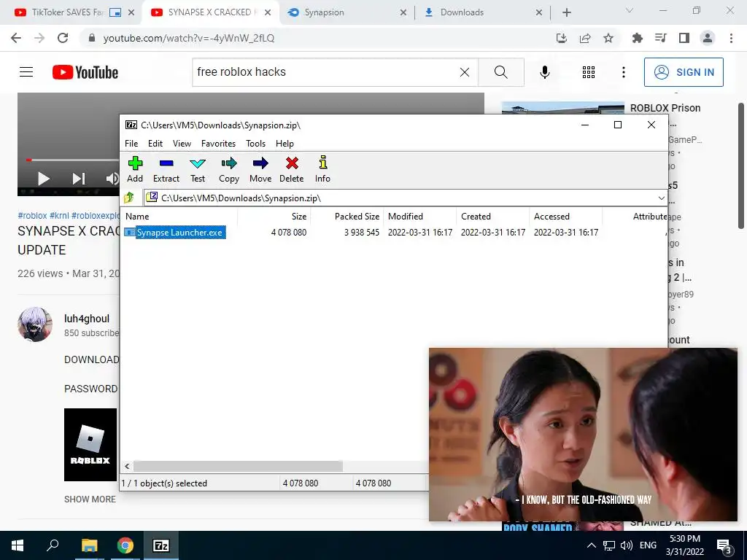The height and width of the screenshot is (560, 747).
Task: Click the YouTube search magnifier button
Action: [500, 72]
